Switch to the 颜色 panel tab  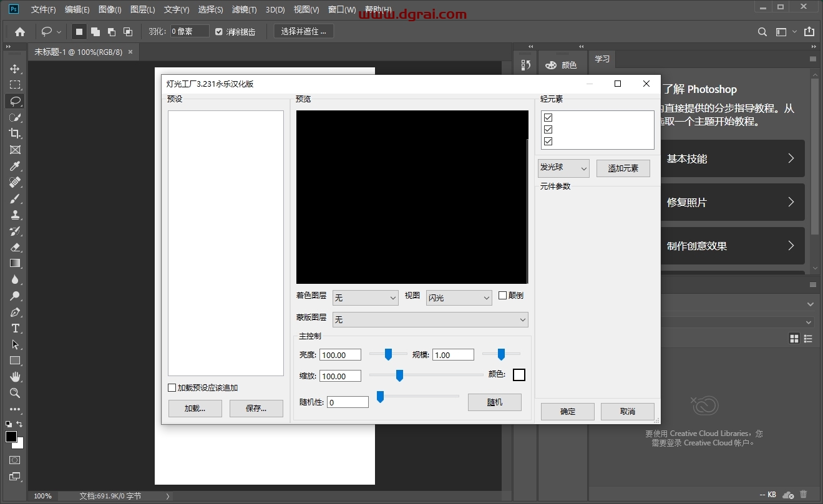point(561,65)
